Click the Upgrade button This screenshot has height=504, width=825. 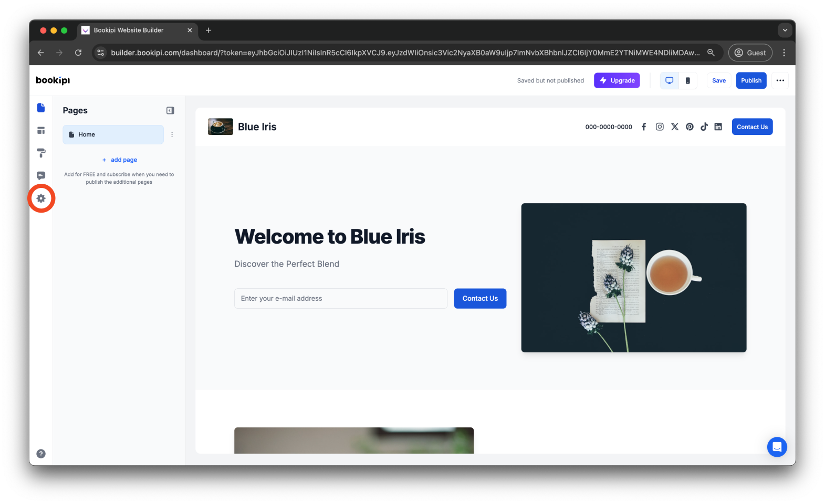coord(617,80)
